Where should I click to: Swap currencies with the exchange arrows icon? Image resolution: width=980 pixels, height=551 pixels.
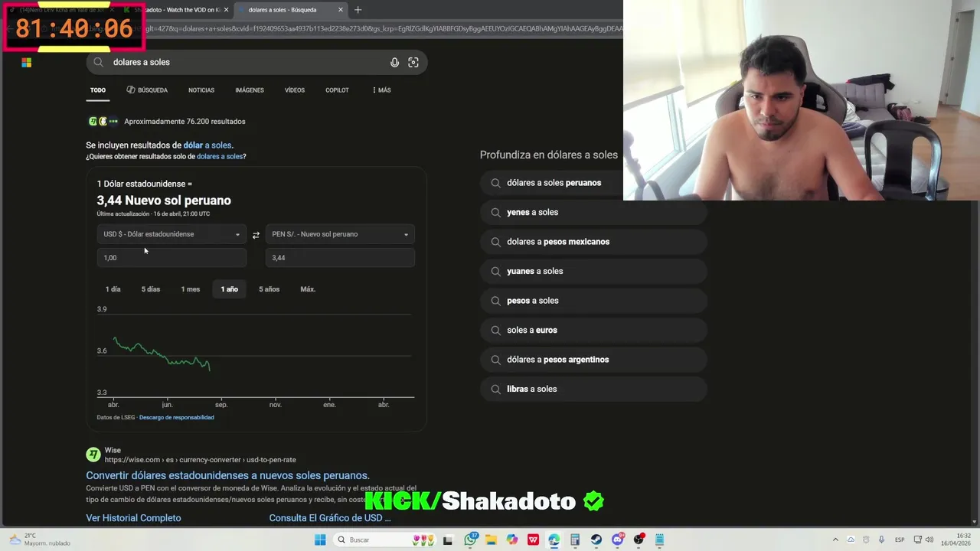[256, 235]
